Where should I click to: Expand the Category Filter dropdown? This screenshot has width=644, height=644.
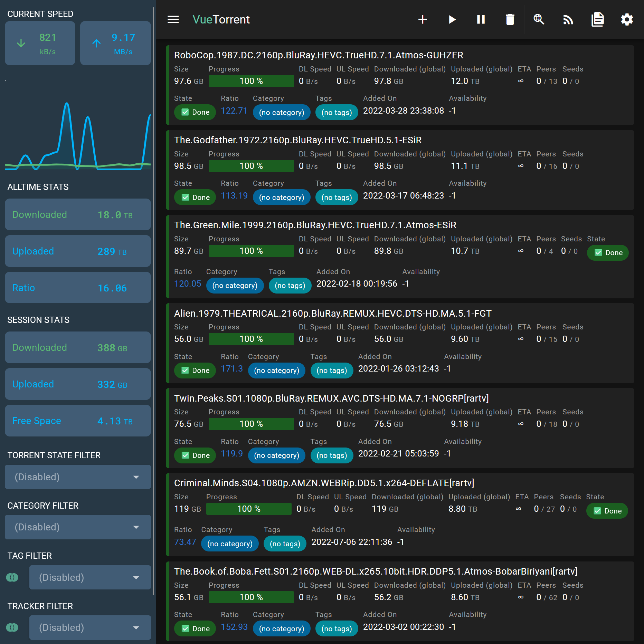point(78,527)
